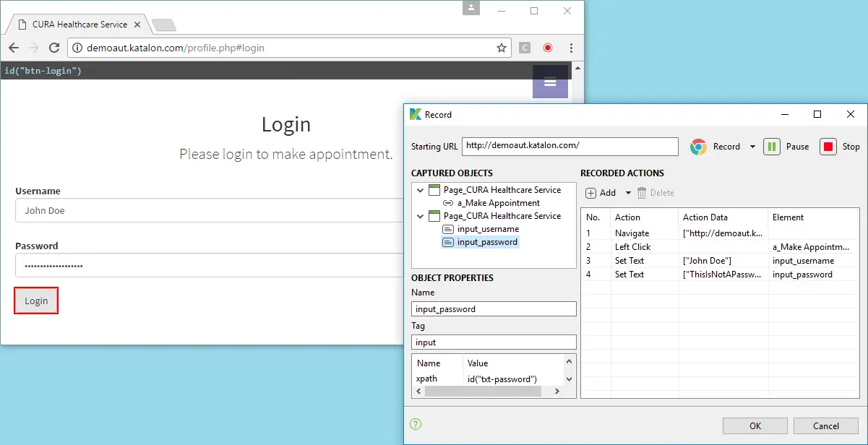Viewport: 868px width, 445px height.
Task: Click the Element column header
Action: [813, 217]
